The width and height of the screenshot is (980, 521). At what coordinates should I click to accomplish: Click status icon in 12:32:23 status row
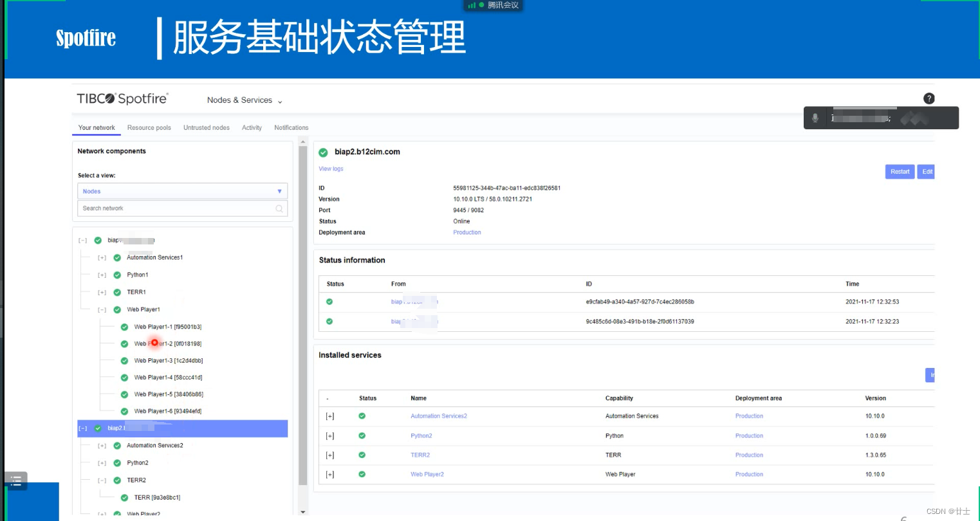click(x=329, y=321)
